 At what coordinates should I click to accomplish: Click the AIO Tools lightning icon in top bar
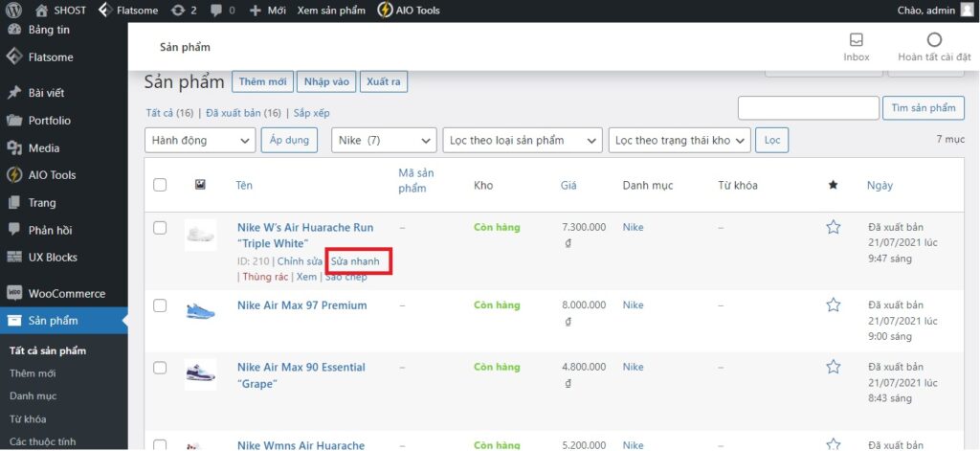point(384,11)
